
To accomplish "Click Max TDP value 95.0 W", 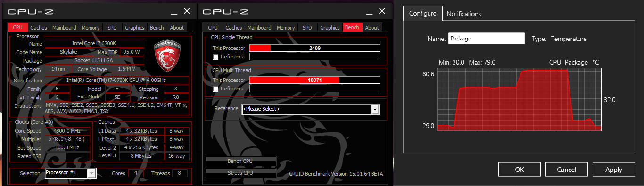I will click(x=132, y=52).
